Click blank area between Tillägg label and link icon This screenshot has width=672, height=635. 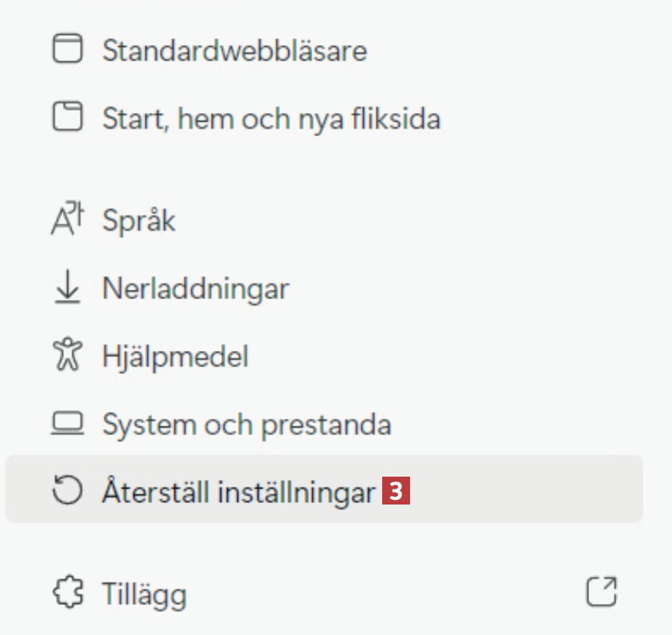point(382,593)
